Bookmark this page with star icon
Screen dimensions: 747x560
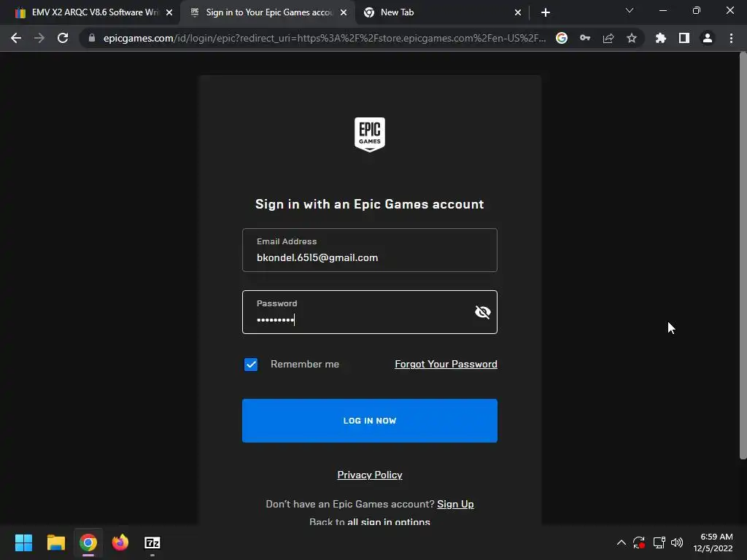coord(632,38)
